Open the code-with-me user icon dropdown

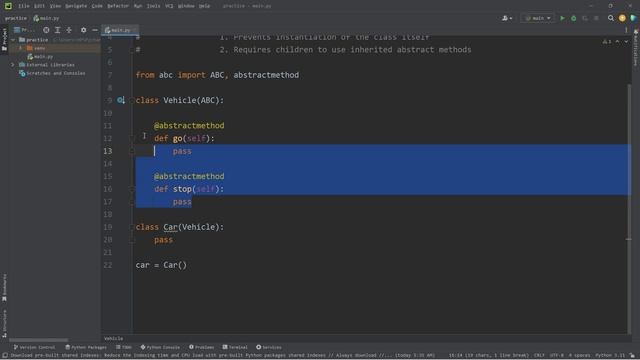507,18
